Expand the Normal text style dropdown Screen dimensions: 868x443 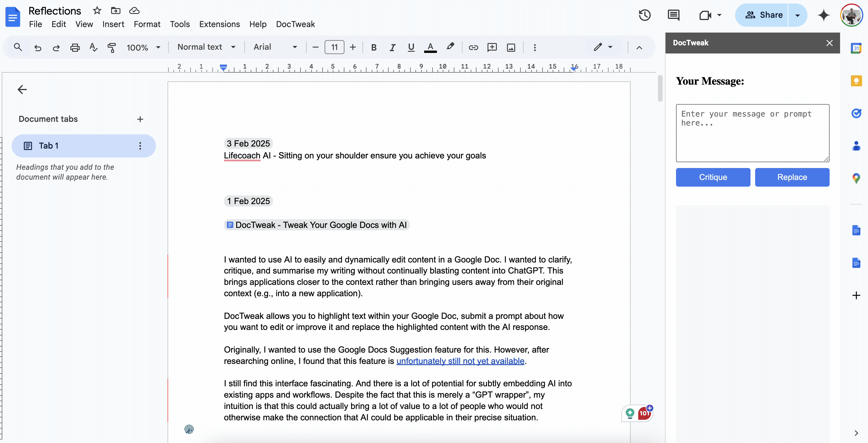coord(206,47)
